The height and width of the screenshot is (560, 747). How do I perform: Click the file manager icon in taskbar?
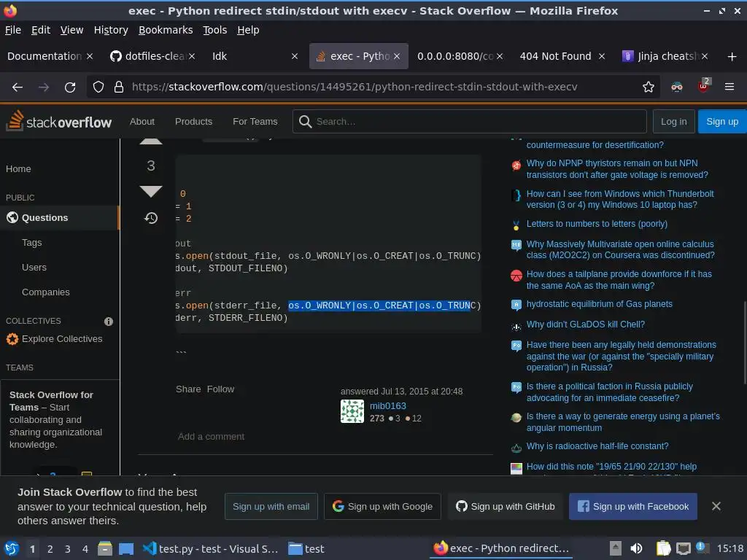(105, 548)
